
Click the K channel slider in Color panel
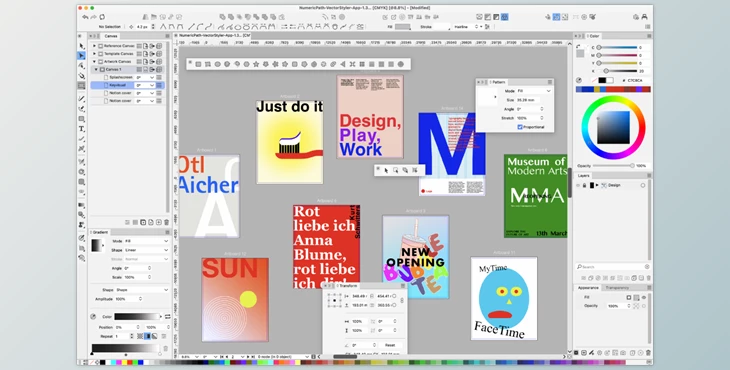click(x=617, y=71)
